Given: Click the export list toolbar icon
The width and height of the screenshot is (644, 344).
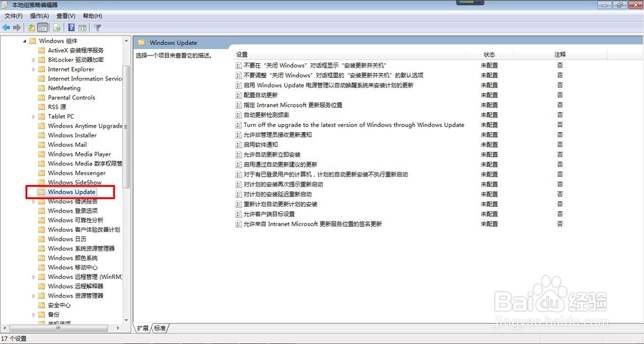Looking at the screenshot, I should (57, 28).
